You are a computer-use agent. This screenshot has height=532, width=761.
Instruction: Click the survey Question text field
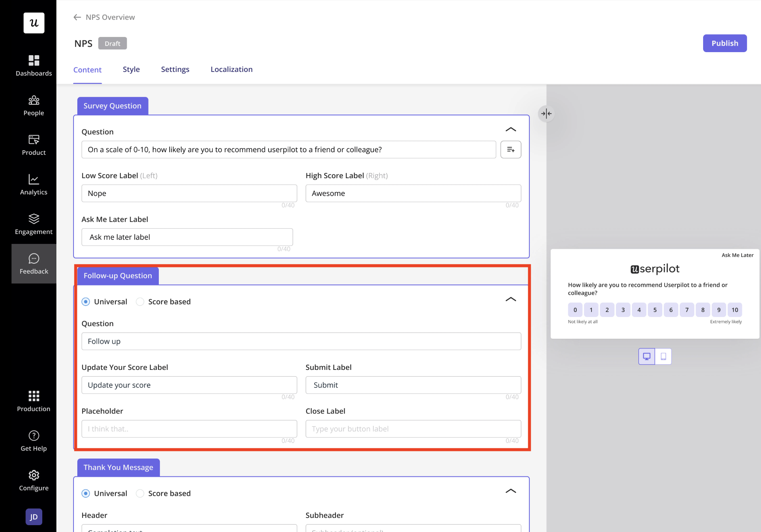(289, 150)
